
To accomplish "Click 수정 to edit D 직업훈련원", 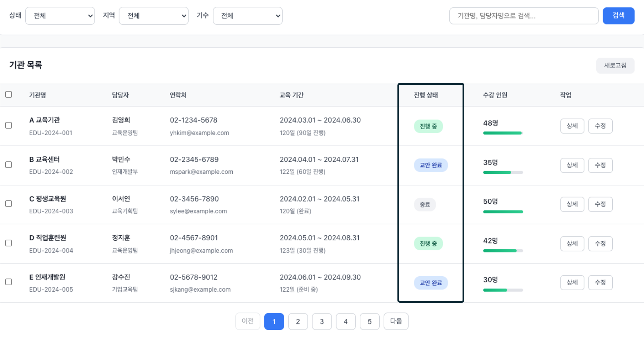I will tap(600, 243).
